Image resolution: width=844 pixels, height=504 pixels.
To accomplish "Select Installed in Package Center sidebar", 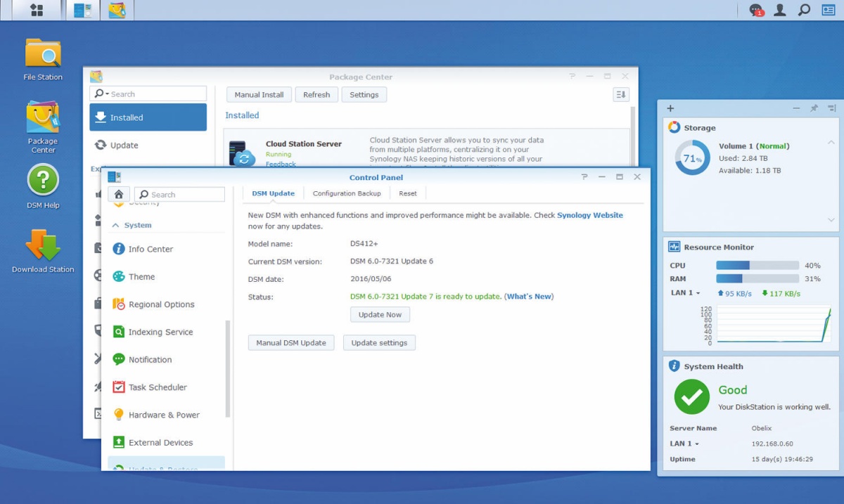I will tap(148, 117).
